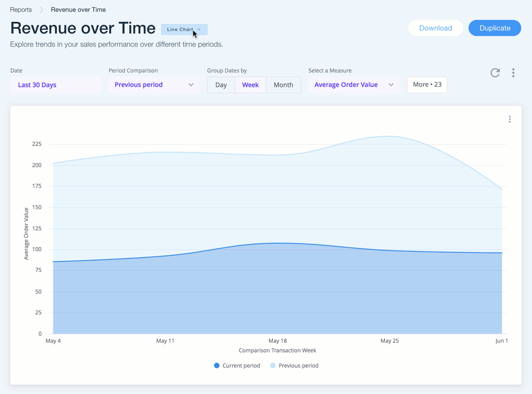
Task: Click the May 11 x-axis label
Action: click(x=165, y=341)
